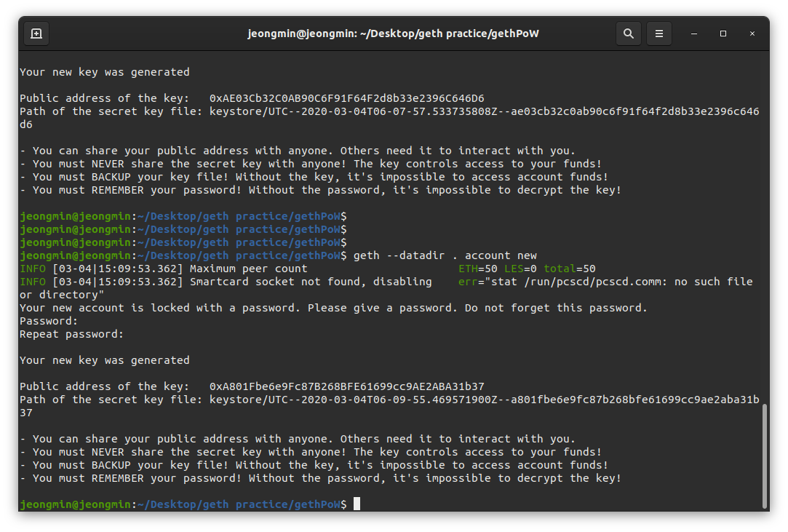Click the 'total=50' log value
This screenshot has width=788, height=532.
click(x=570, y=269)
